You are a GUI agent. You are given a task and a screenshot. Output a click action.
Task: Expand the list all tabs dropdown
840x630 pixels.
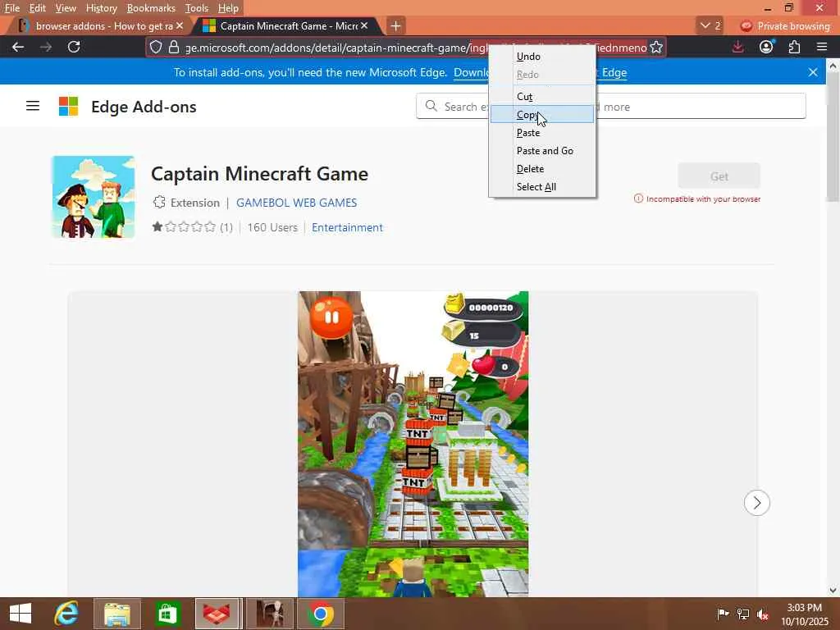[710, 25]
